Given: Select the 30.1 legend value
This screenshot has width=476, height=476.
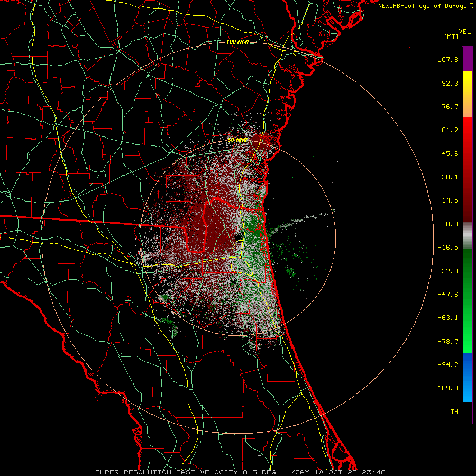Looking at the screenshot, I should tap(450, 177).
